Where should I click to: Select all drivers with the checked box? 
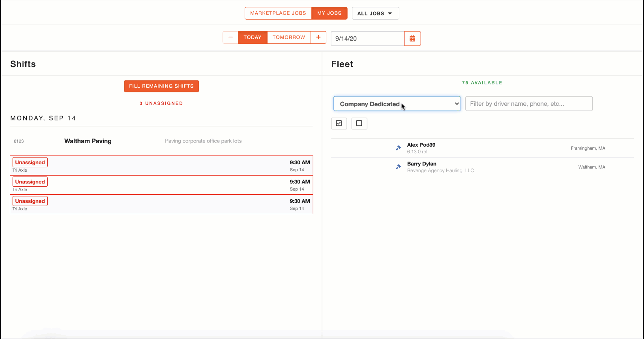coord(339,124)
